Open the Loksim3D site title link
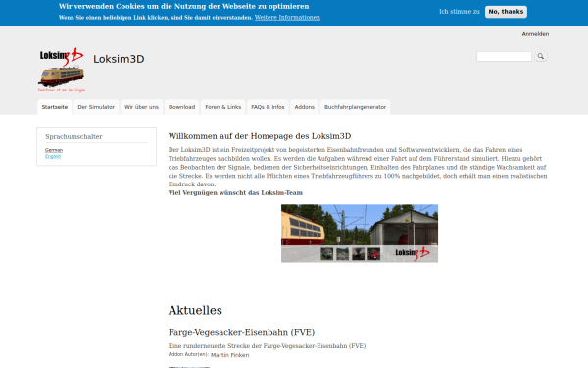The height and width of the screenshot is (368, 588). pyautogui.click(x=119, y=59)
